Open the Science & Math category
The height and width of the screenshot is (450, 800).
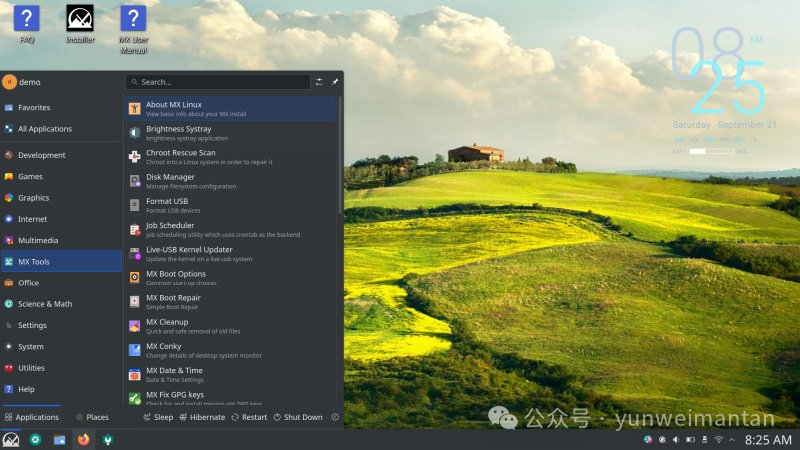tap(61, 304)
